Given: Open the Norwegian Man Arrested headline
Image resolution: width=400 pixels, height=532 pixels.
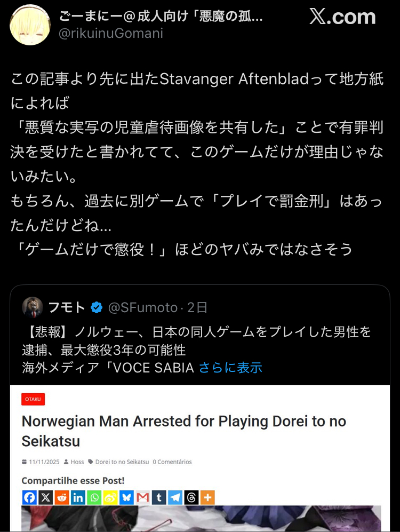Looking at the screenshot, I should coord(183,431).
